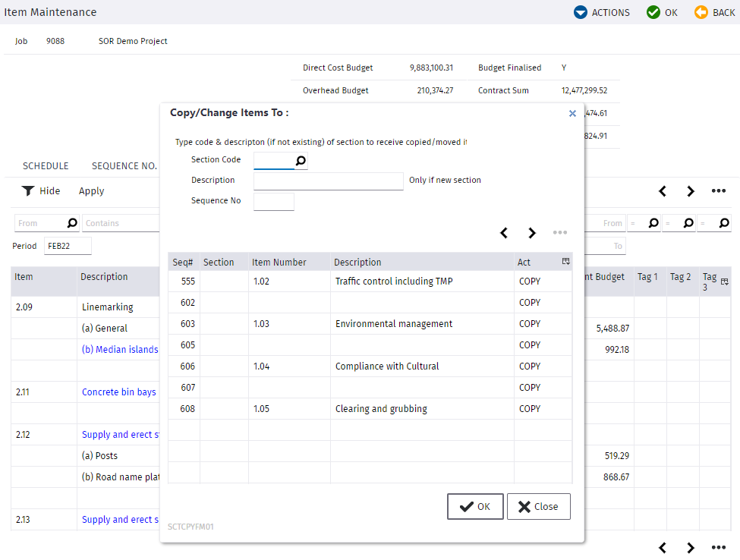Switch to the SCHEDULE tab
This screenshot has height=560, width=740.
tap(46, 166)
